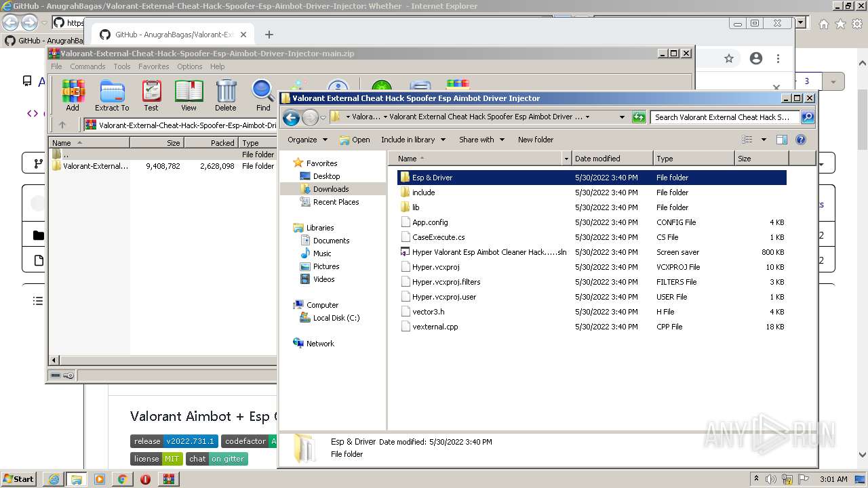Click Explorer back navigation arrow
The width and height of the screenshot is (868, 488).
[x=292, y=118]
